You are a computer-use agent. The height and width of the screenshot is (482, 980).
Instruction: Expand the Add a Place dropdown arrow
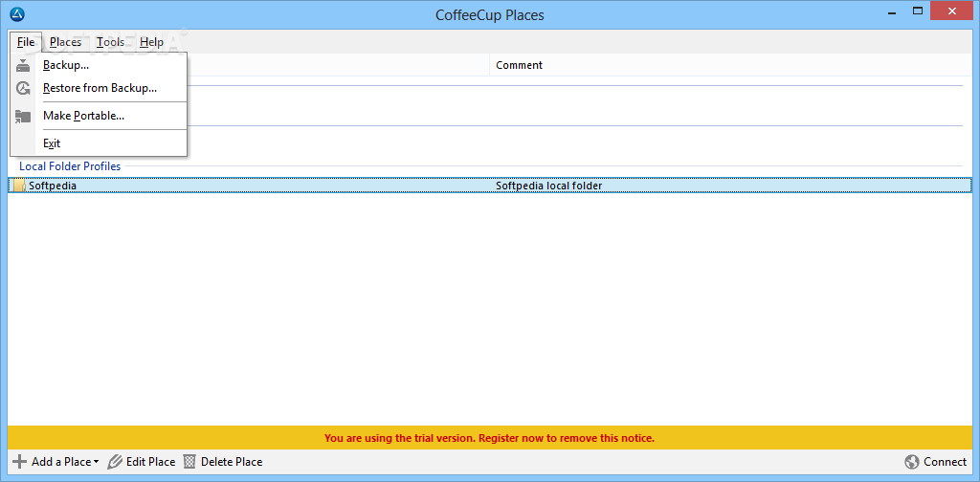(97, 463)
